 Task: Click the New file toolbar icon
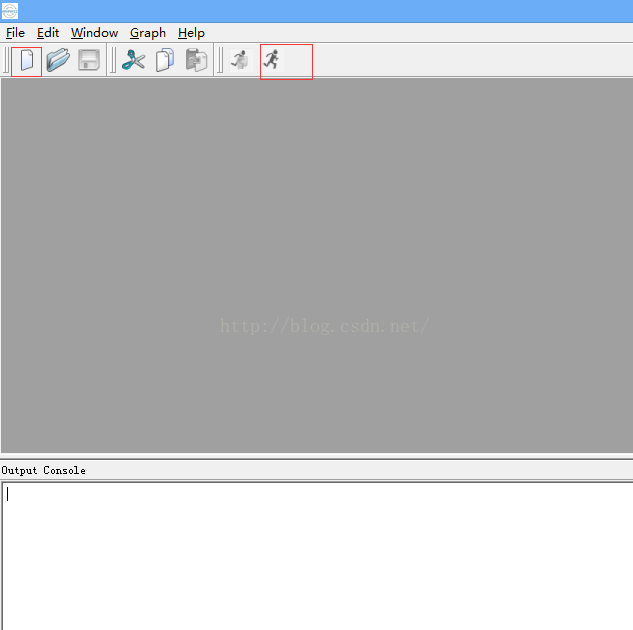pyautogui.click(x=27, y=60)
